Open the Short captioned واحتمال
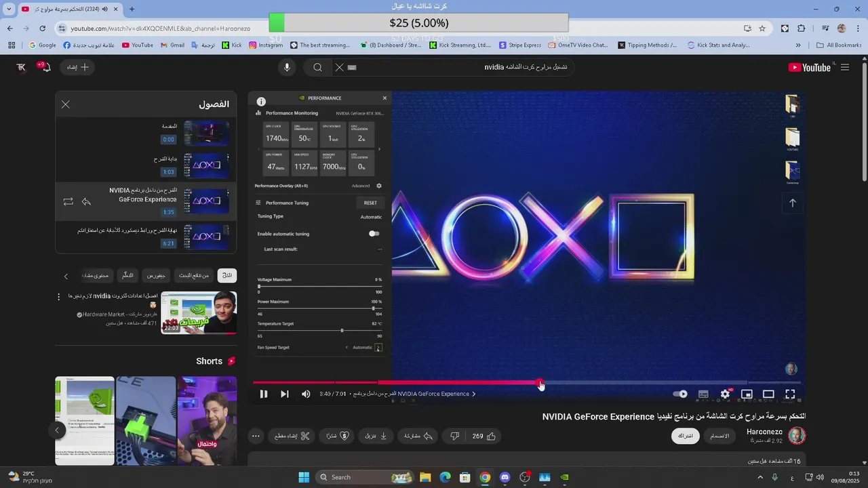This screenshot has width=868, height=488. click(x=207, y=420)
